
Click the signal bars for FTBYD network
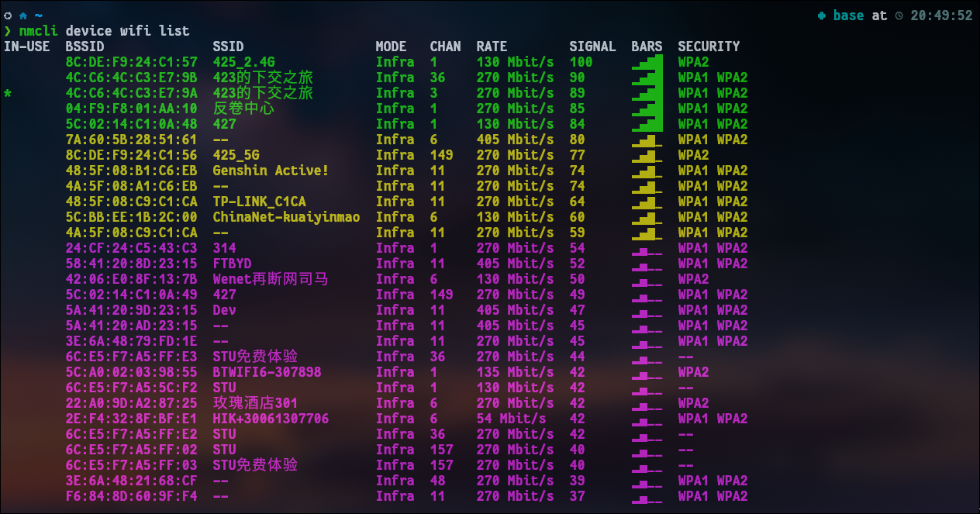click(x=647, y=264)
